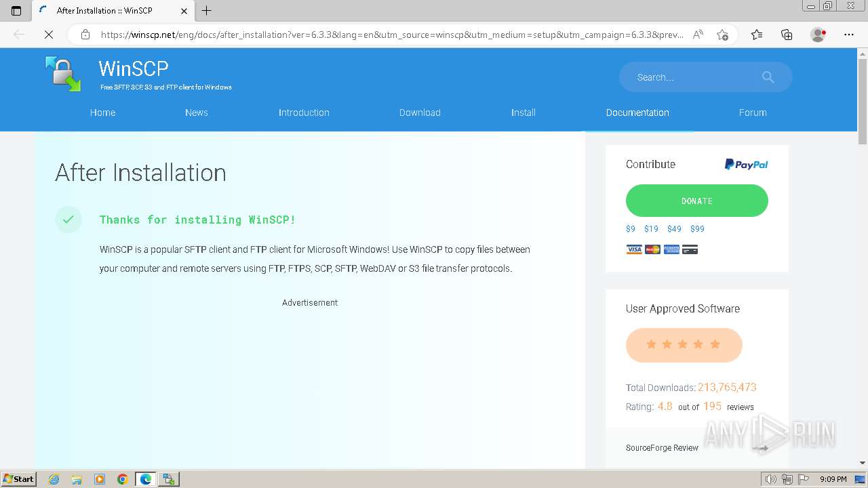
Task: Click the Read aloud icon in address bar
Action: 698,35
